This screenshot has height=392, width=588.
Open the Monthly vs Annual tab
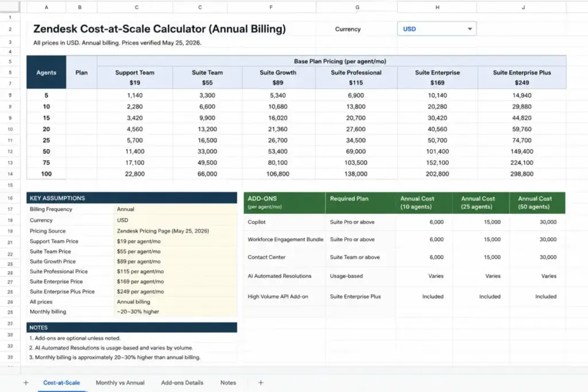[x=120, y=383]
